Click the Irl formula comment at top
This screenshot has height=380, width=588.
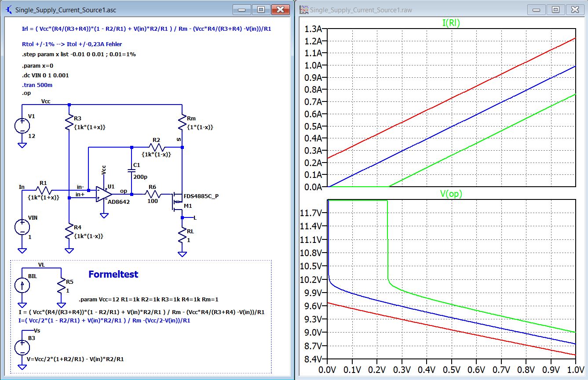pyautogui.click(x=146, y=29)
